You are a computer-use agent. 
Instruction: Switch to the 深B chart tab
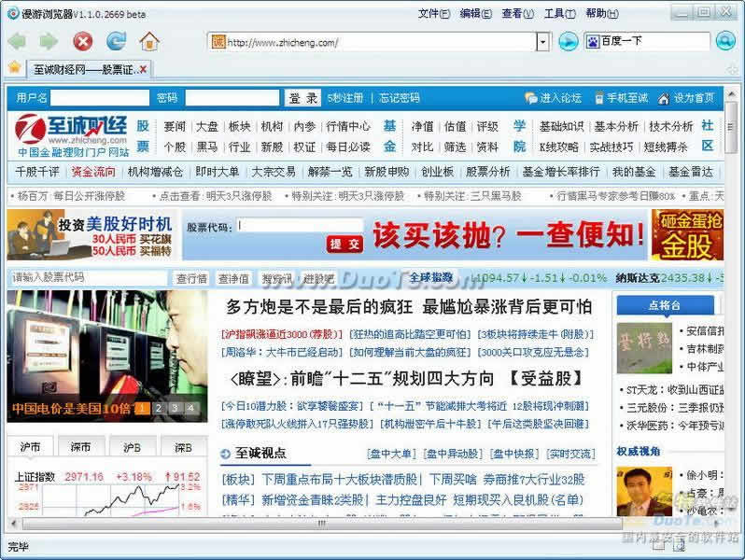[183, 447]
